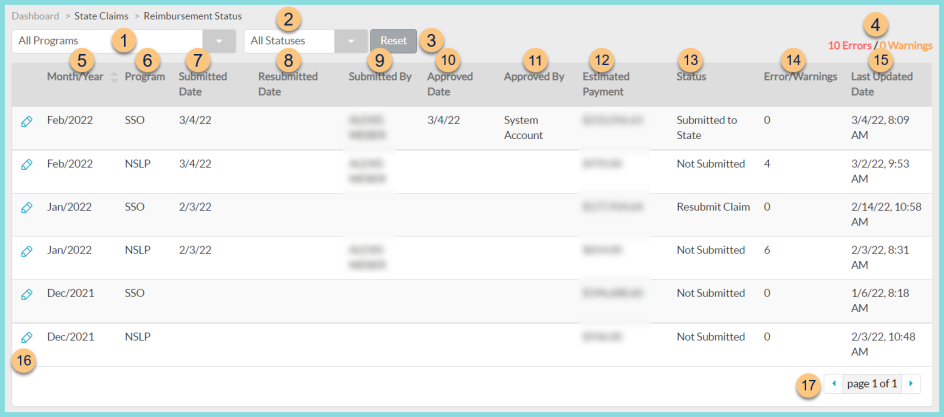The height and width of the screenshot is (417, 944).
Task: Click the Program column header
Action: 145,77
